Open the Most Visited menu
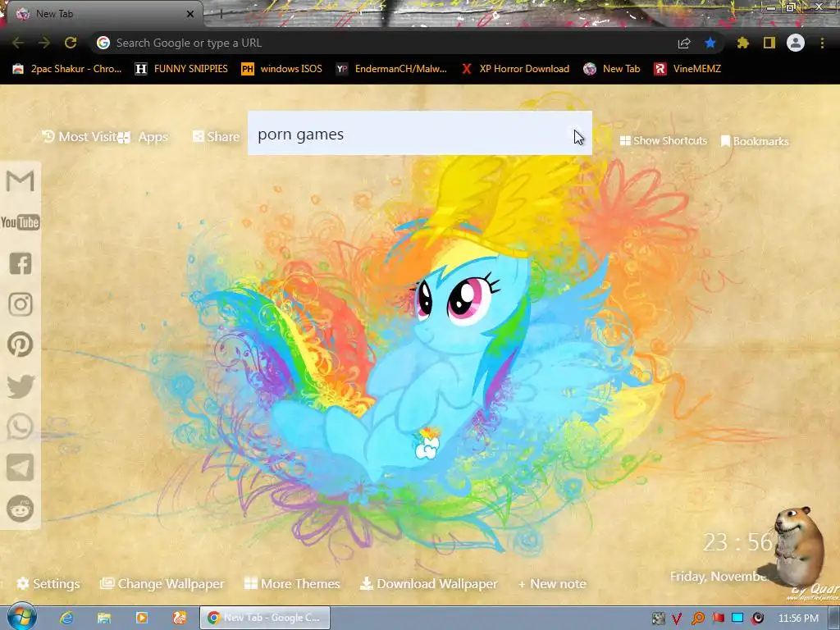Image resolution: width=840 pixels, height=630 pixels. tap(80, 137)
